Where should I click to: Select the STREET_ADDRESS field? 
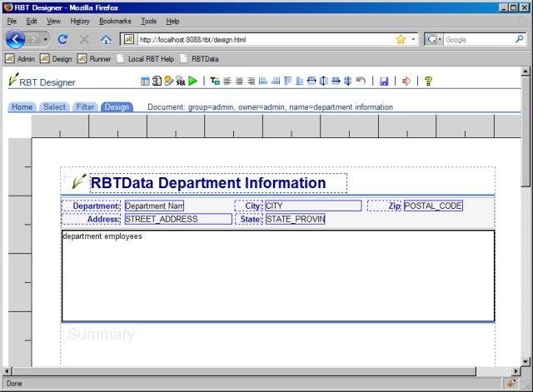pyautogui.click(x=178, y=219)
